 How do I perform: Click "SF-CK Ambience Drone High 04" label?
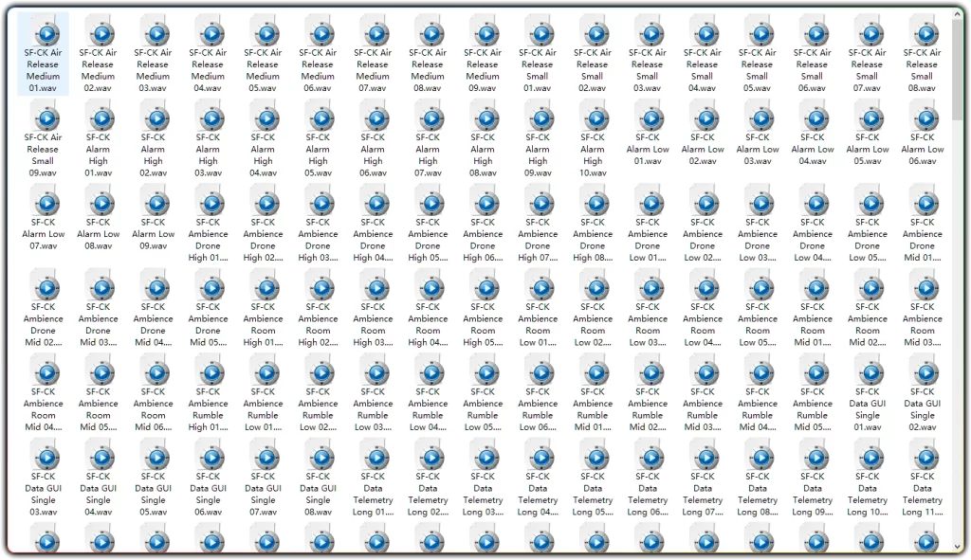coord(373,240)
